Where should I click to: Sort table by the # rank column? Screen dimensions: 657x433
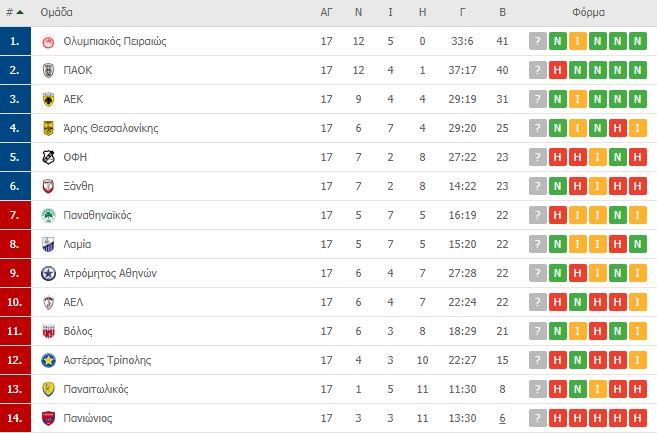point(14,12)
